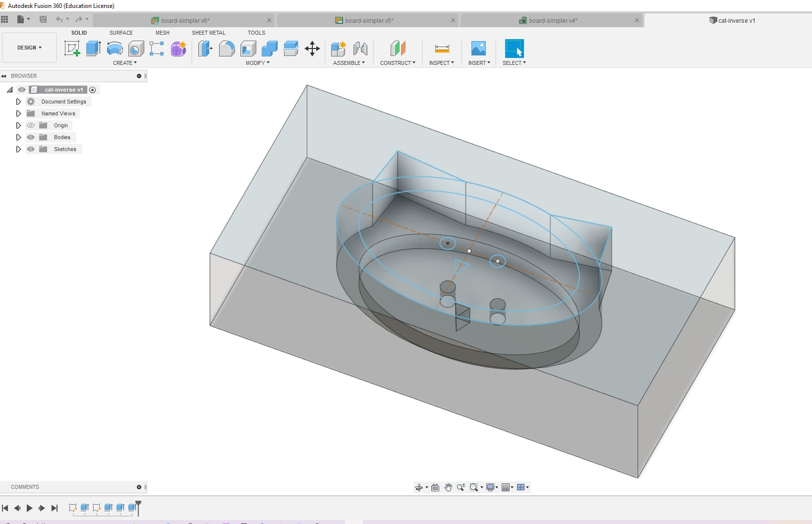The width and height of the screenshot is (812, 524).
Task: Switch to the SHEET METAL tab
Action: (x=209, y=33)
